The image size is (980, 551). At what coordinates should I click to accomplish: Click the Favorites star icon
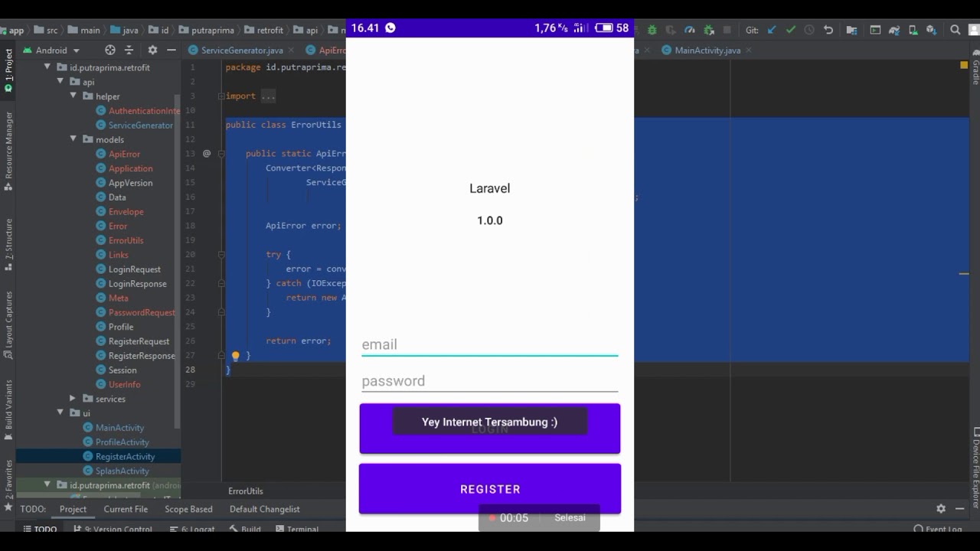[x=8, y=507]
